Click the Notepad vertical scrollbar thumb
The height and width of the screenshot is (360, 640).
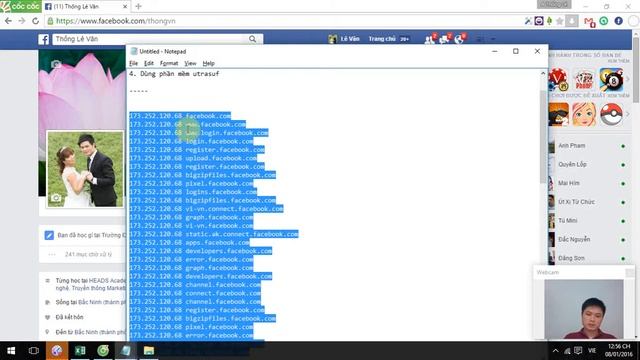(543, 137)
